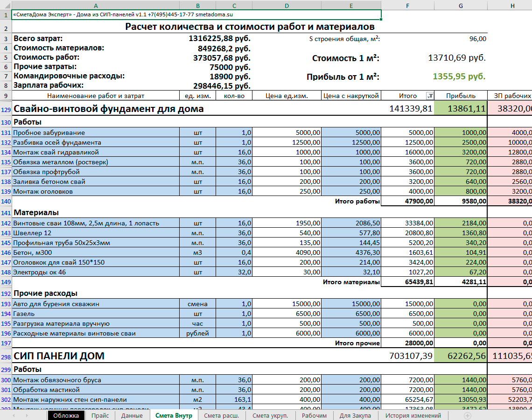Click the next sheet navigation arrow
This screenshot has width=532, height=420.
coord(27,416)
